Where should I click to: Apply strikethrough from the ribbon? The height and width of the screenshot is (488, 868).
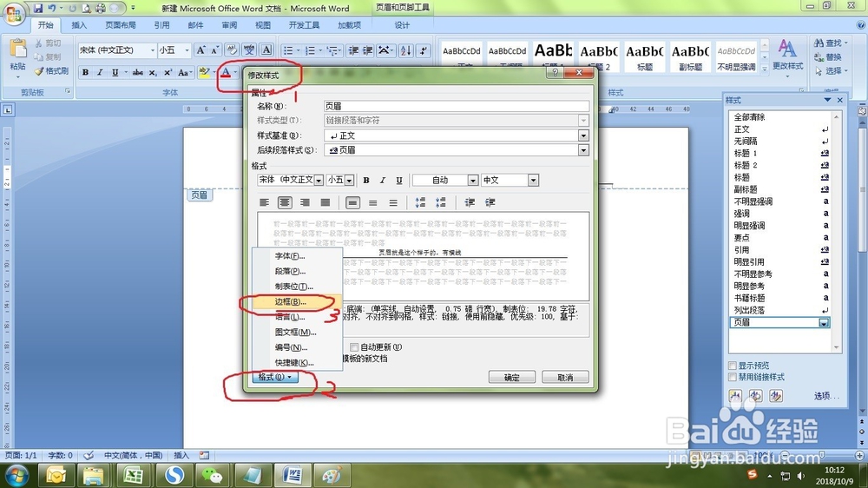[x=138, y=73]
